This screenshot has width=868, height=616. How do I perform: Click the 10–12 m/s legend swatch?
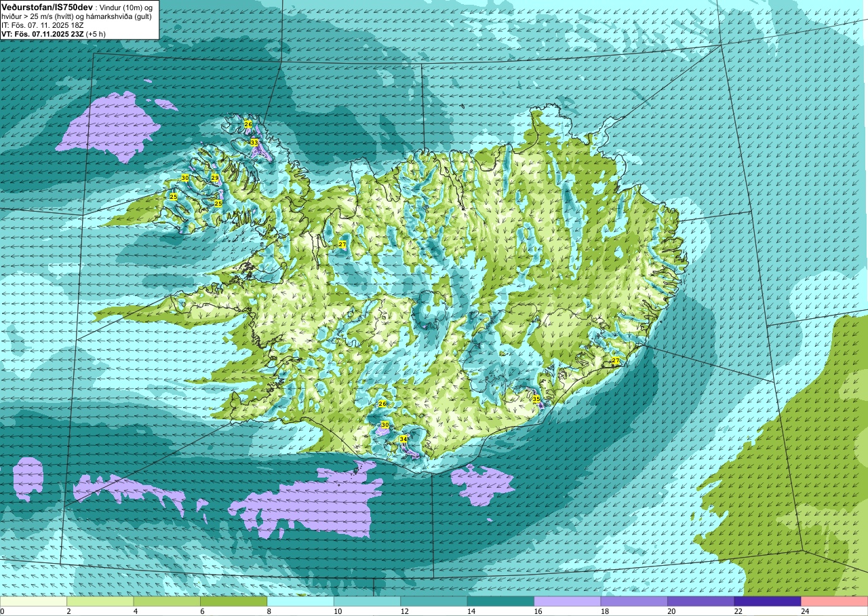pyautogui.click(x=368, y=602)
